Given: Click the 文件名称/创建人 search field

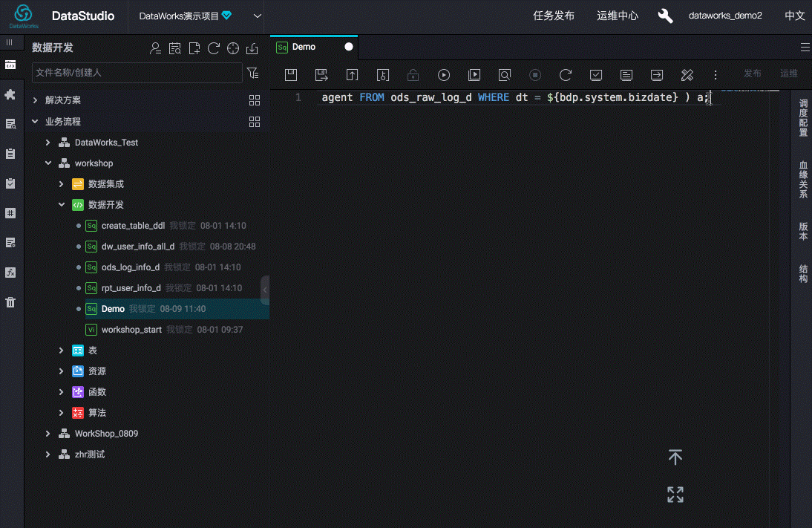Looking at the screenshot, I should [x=137, y=73].
